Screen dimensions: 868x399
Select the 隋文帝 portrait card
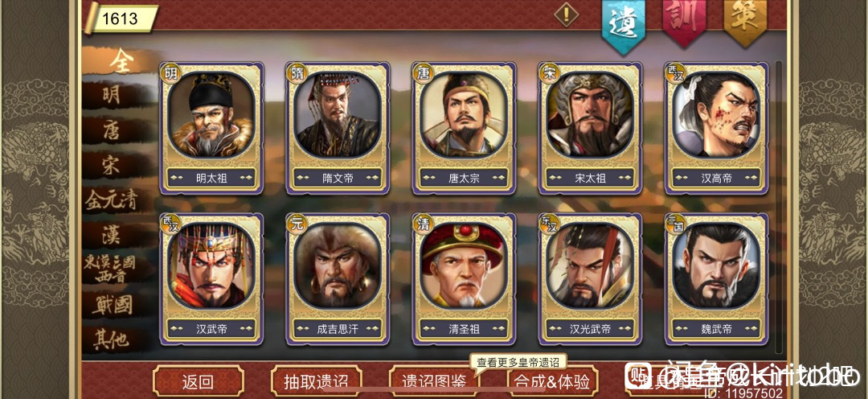point(338,128)
